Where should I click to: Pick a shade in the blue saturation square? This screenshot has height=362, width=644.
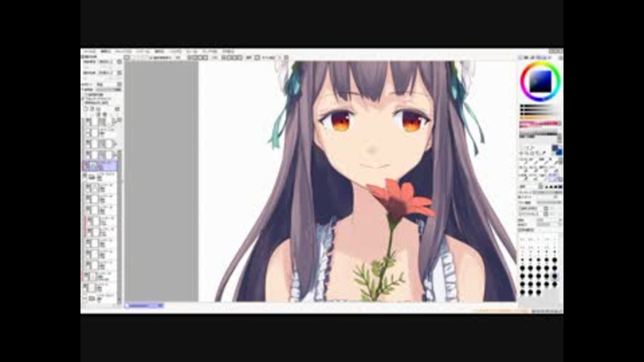[540, 81]
